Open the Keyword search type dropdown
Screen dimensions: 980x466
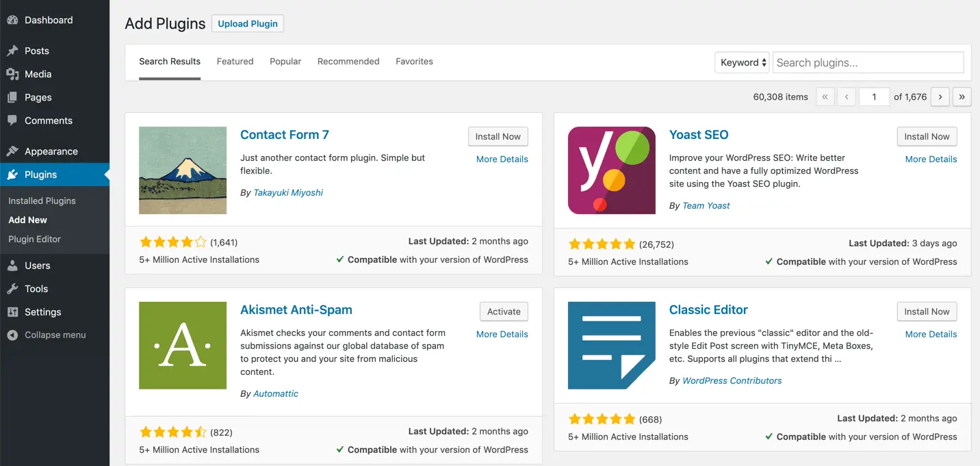tap(742, 62)
